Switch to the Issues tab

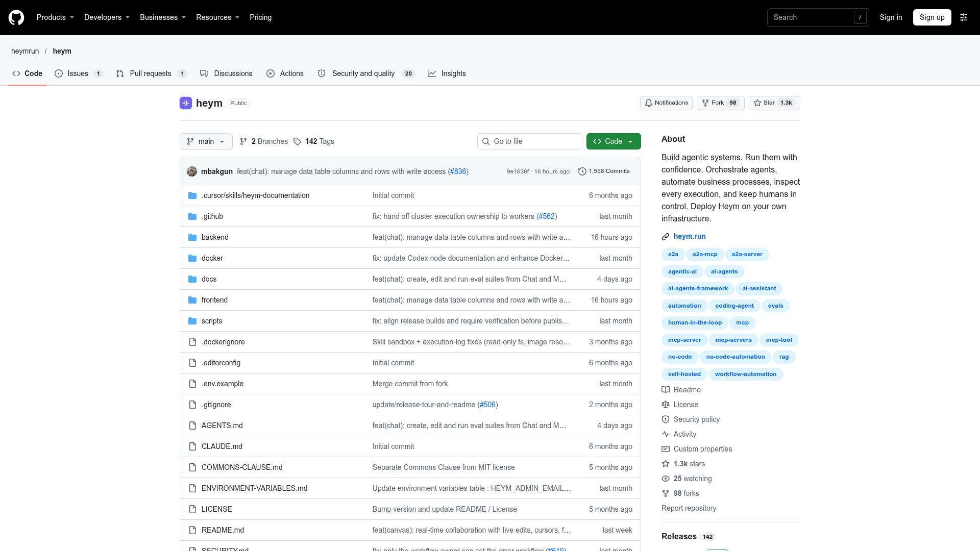click(79, 73)
